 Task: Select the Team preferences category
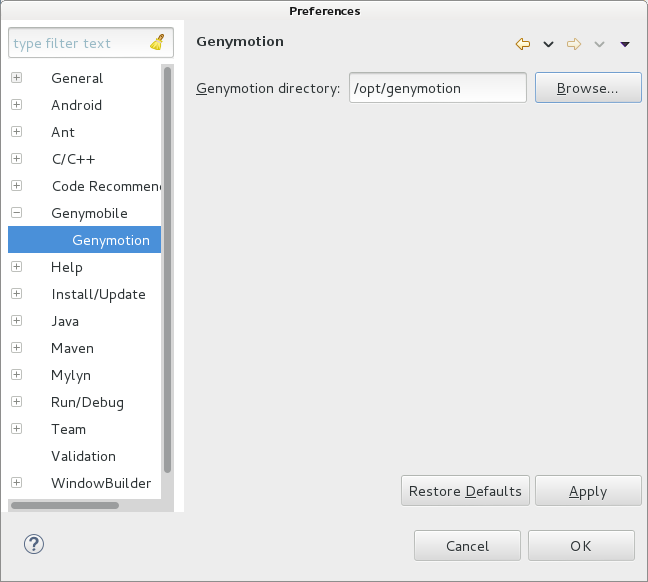(68, 429)
